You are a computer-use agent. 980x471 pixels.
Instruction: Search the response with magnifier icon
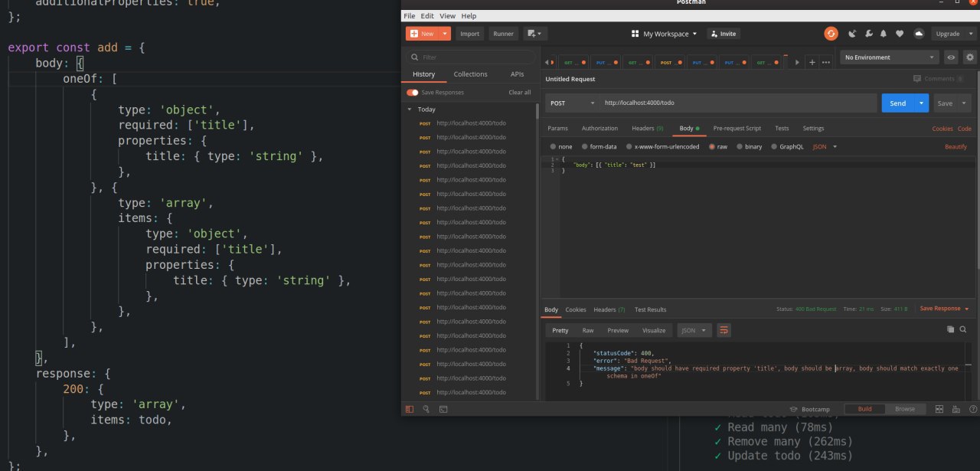(x=963, y=329)
